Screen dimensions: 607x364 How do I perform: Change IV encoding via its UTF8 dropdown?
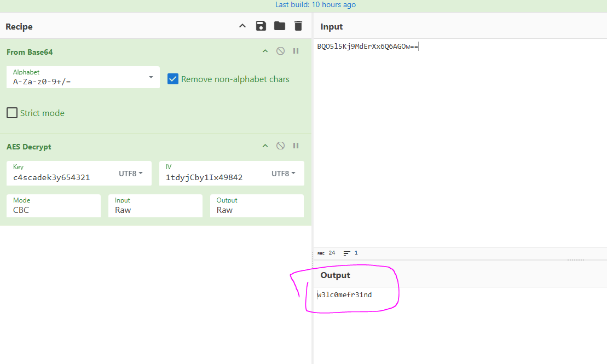284,173
